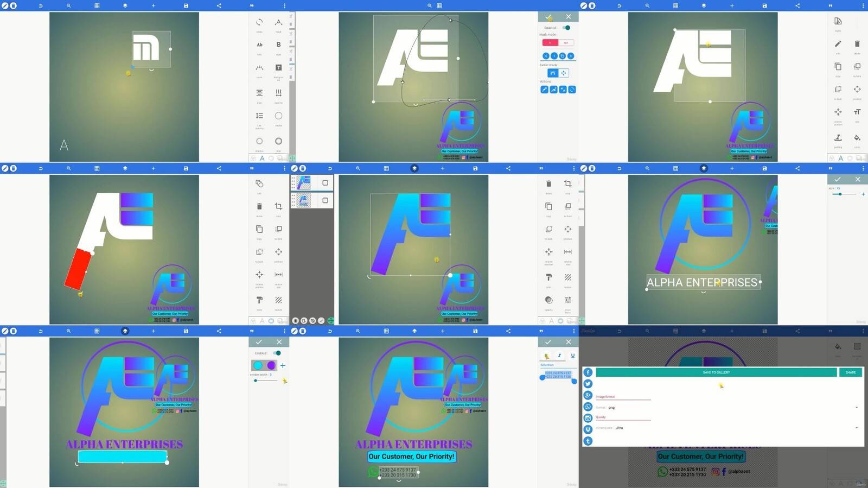
Task: Select 'in' under mask mode
Action: pyautogui.click(x=550, y=42)
